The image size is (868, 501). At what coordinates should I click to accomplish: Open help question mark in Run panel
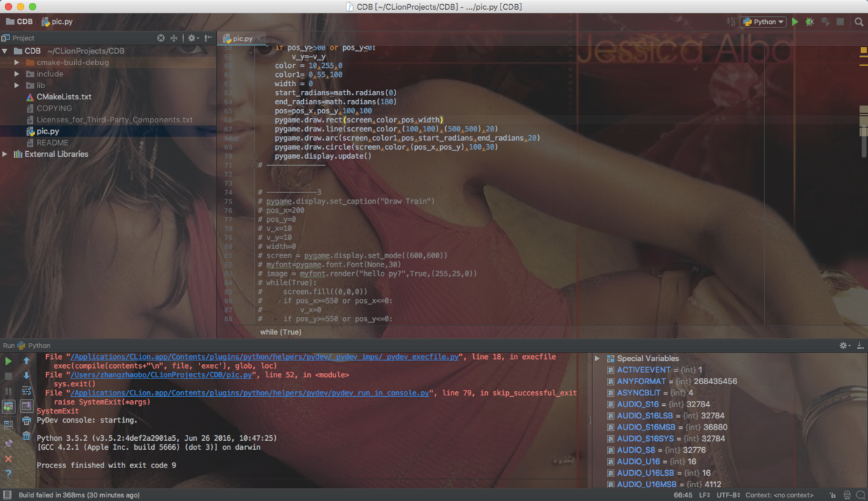tap(8, 474)
